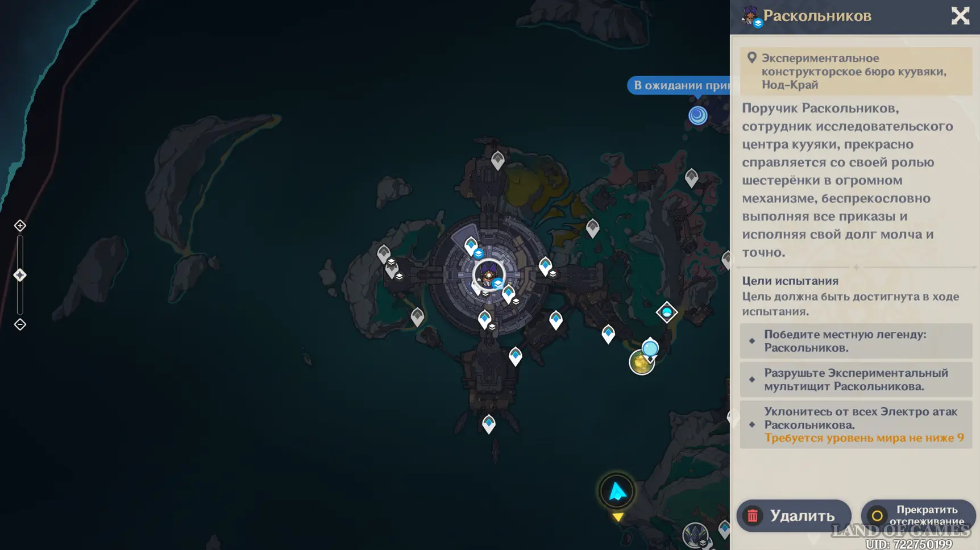Image resolution: width=980 pixels, height=550 pixels.
Task: Close the Раскольников details panel
Action: [960, 16]
